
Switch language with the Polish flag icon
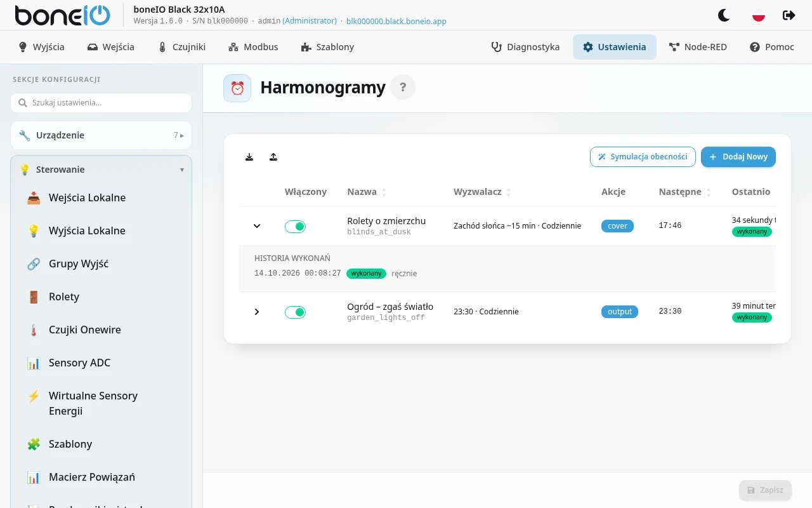click(758, 15)
